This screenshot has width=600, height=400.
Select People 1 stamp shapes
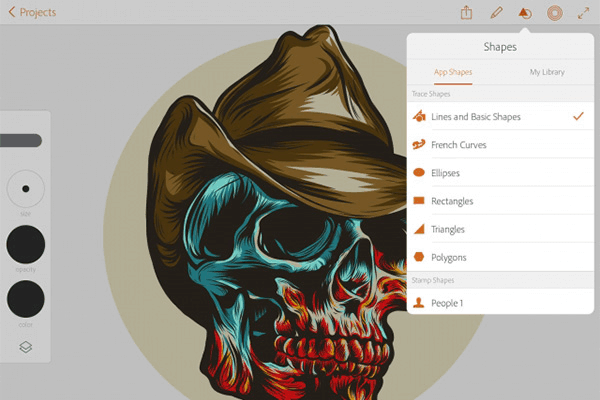coord(500,303)
